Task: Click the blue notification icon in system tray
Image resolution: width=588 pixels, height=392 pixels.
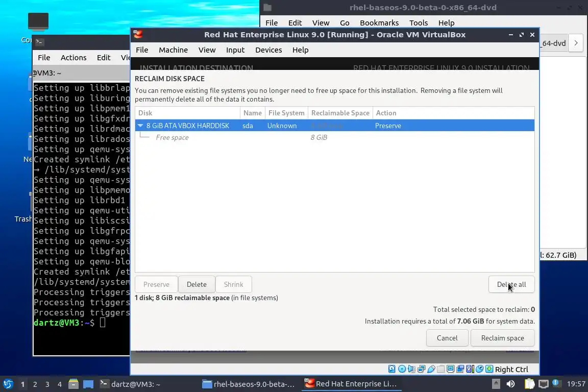Action: (x=556, y=383)
